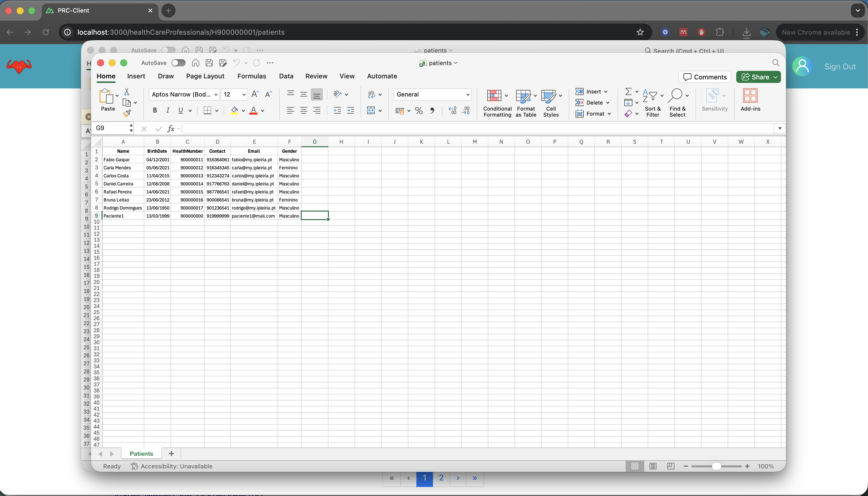
Task: Open the font size dropdown
Action: [x=244, y=94]
